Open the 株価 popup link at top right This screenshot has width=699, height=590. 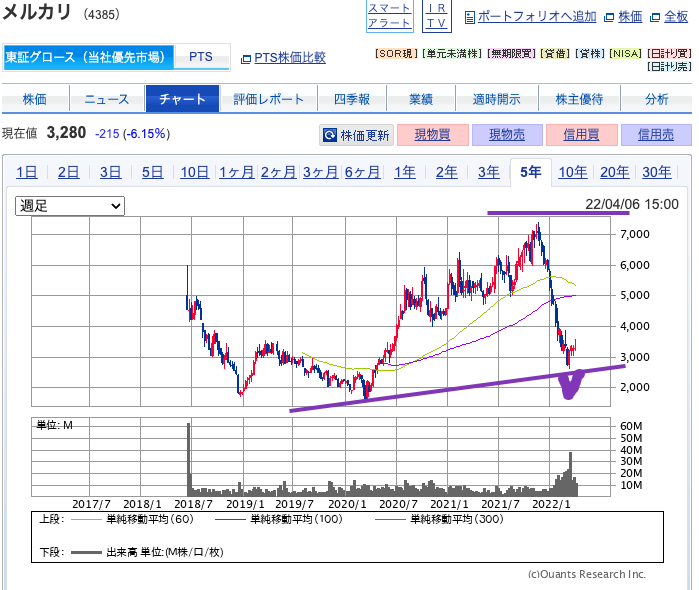(x=630, y=17)
